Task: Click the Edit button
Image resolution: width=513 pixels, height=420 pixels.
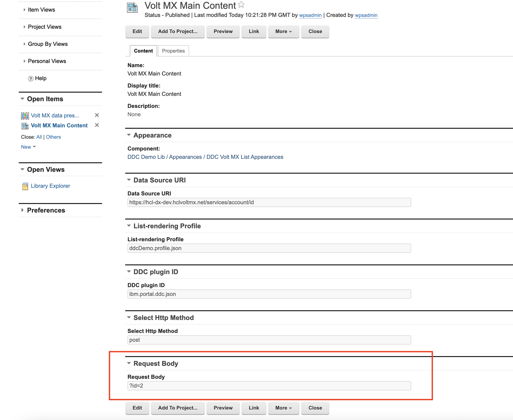Action: pyautogui.click(x=137, y=31)
